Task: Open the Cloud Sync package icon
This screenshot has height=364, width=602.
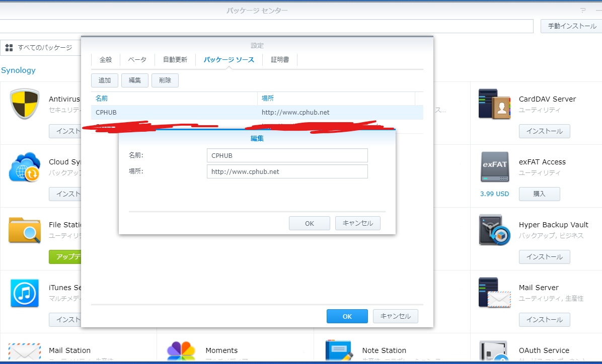Action: pyautogui.click(x=25, y=167)
